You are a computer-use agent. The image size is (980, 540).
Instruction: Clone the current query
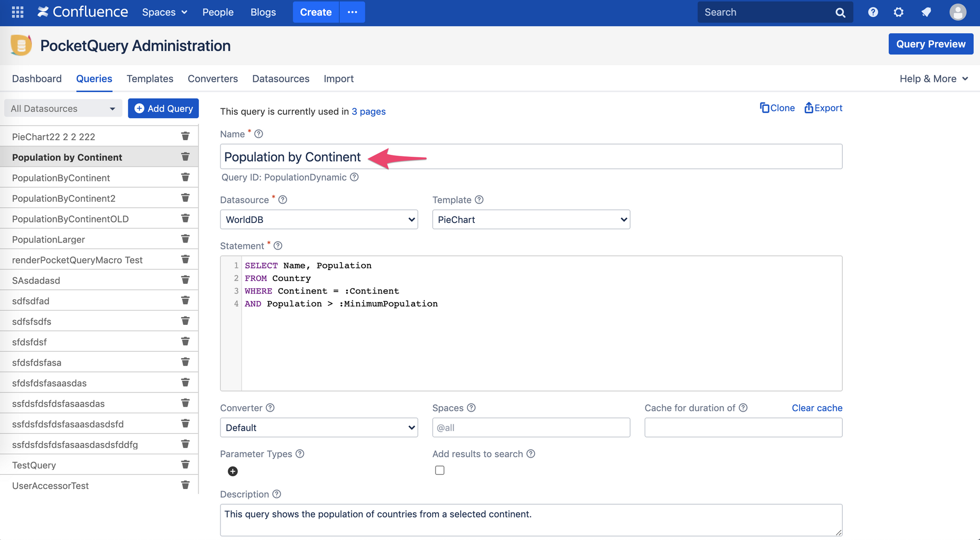[778, 108]
